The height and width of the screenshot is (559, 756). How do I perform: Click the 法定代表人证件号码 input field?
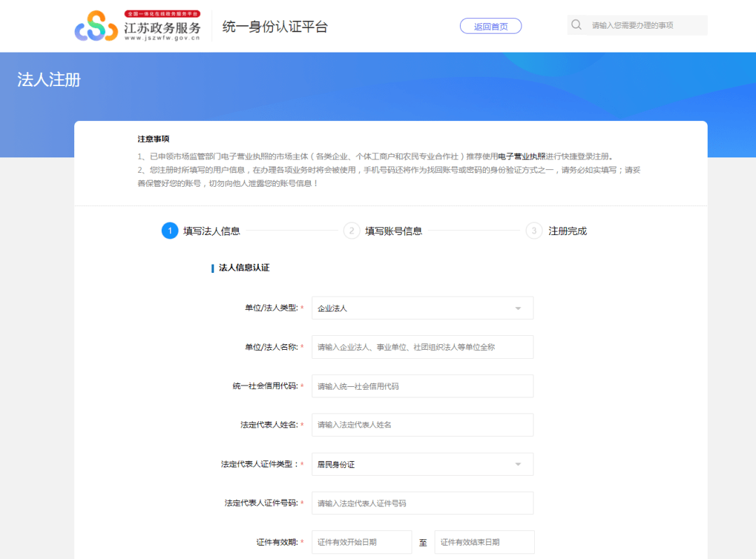[422, 503]
